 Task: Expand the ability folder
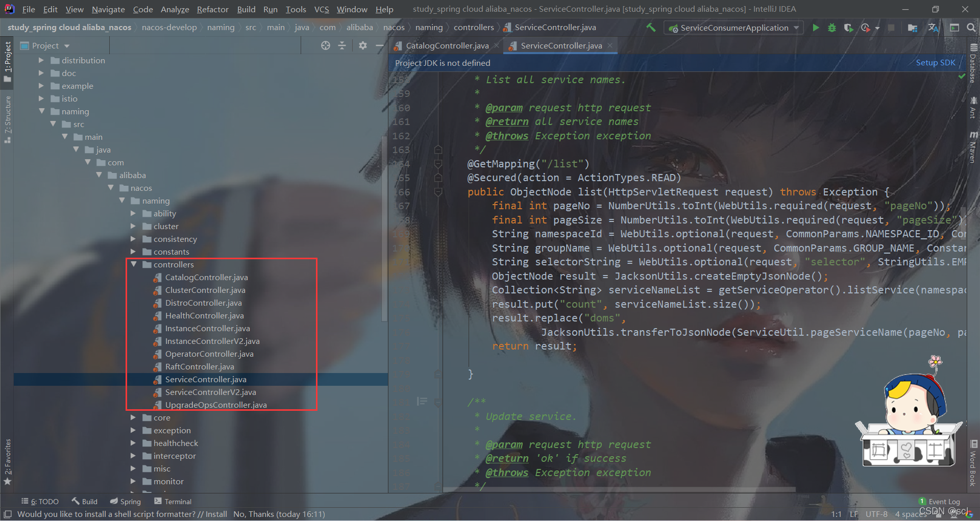coord(133,213)
